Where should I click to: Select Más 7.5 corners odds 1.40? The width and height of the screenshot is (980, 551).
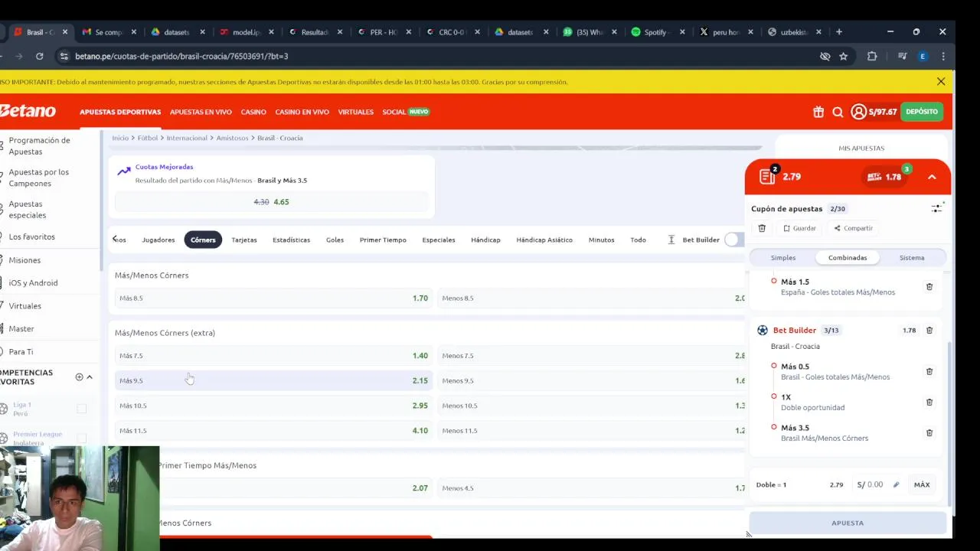[x=273, y=355]
